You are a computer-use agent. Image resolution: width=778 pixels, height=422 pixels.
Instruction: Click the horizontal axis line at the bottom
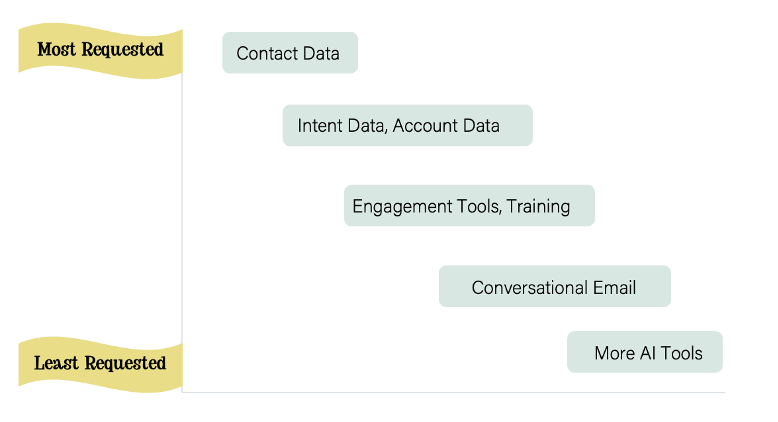[x=454, y=392]
